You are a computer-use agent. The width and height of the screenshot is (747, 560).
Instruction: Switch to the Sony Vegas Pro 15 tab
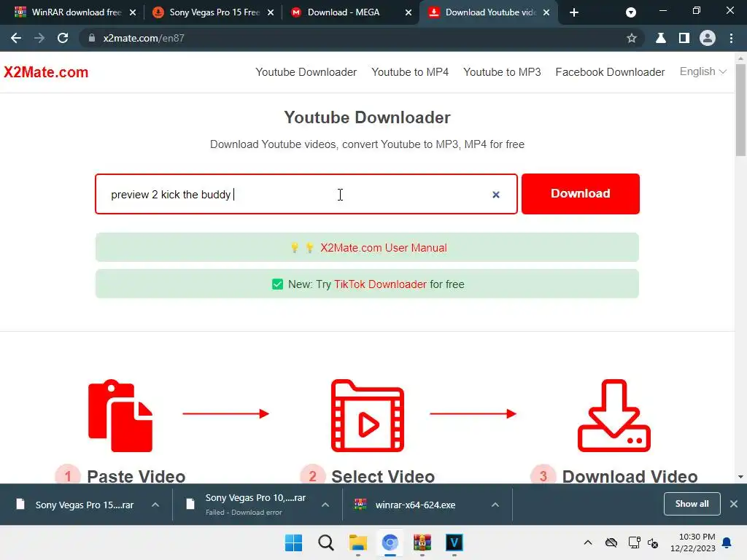(x=214, y=12)
